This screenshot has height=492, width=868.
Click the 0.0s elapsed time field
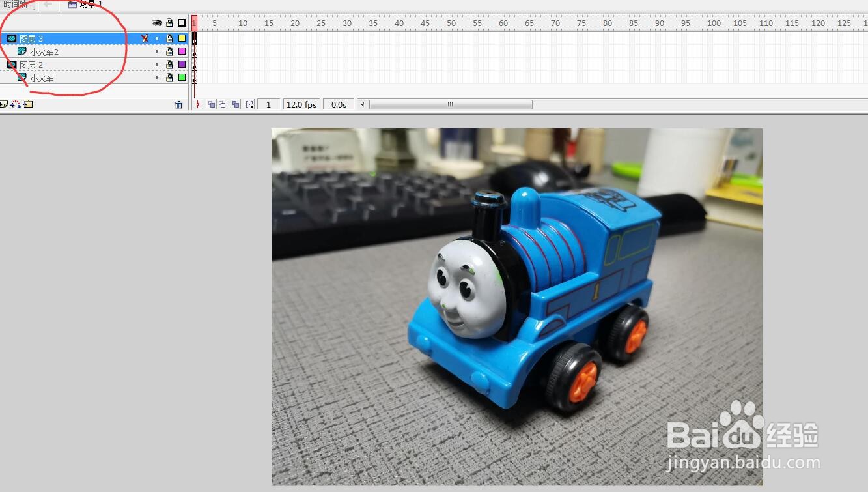pyautogui.click(x=339, y=104)
